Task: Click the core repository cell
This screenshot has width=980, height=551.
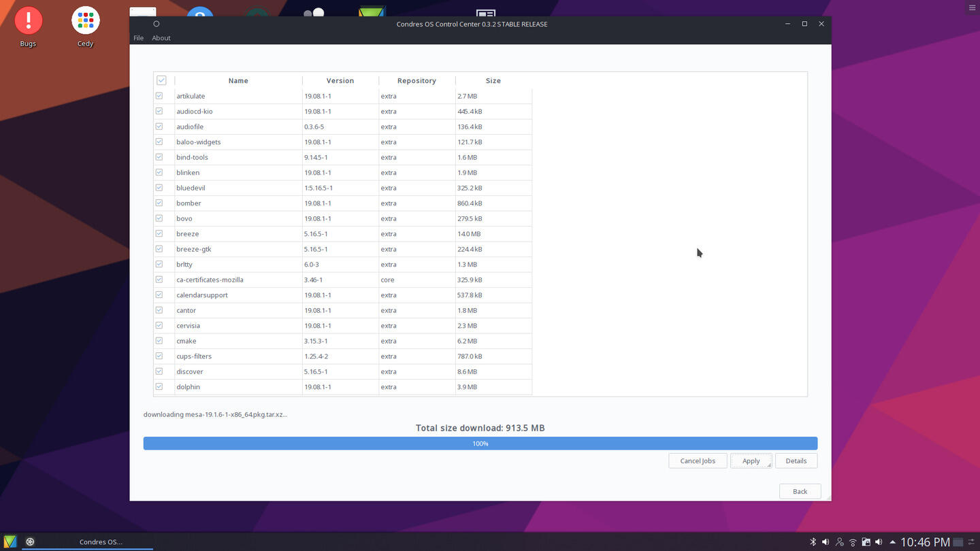Action: (x=416, y=280)
